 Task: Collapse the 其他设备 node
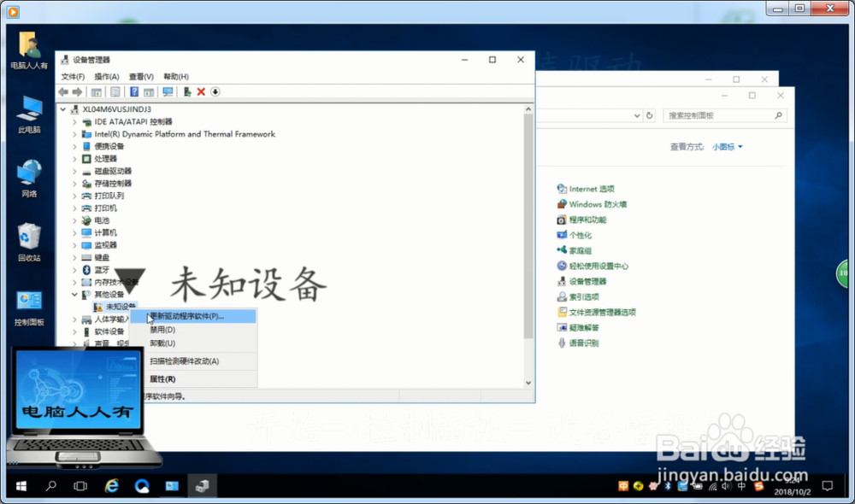(74, 294)
